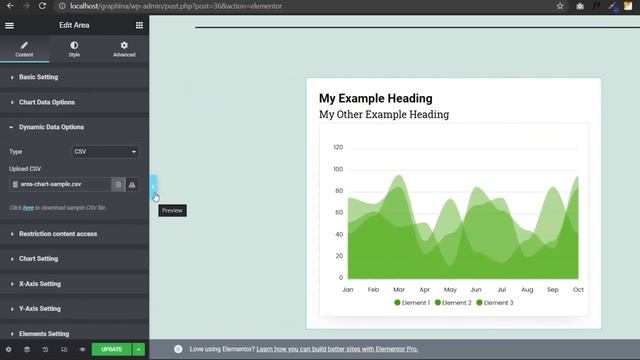Image resolution: width=640 pixels, height=360 pixels.
Task: Click the Preview Changes eye icon
Action: [x=82, y=349]
